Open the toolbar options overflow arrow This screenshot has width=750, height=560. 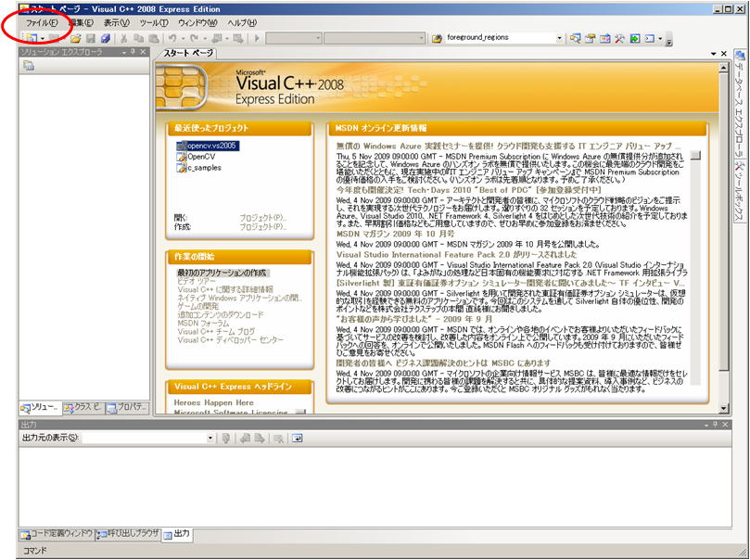(x=668, y=42)
